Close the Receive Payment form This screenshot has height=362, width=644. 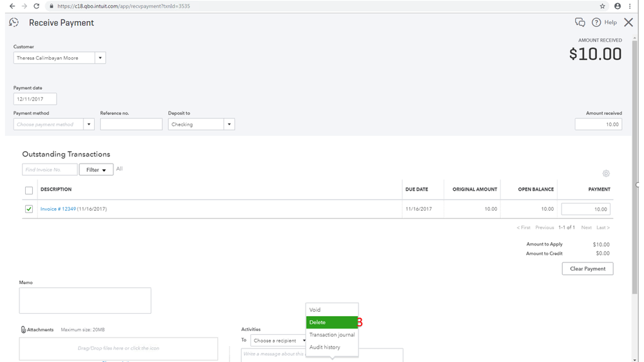pyautogui.click(x=629, y=23)
